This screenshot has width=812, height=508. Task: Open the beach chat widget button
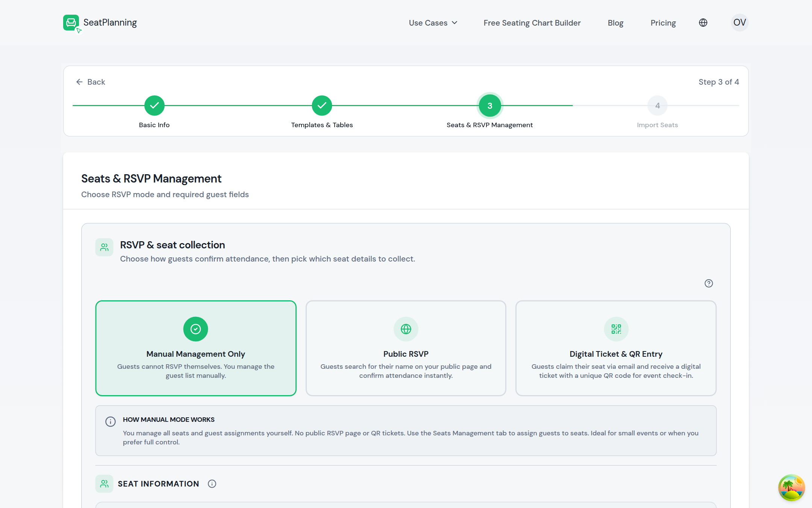coord(791,488)
